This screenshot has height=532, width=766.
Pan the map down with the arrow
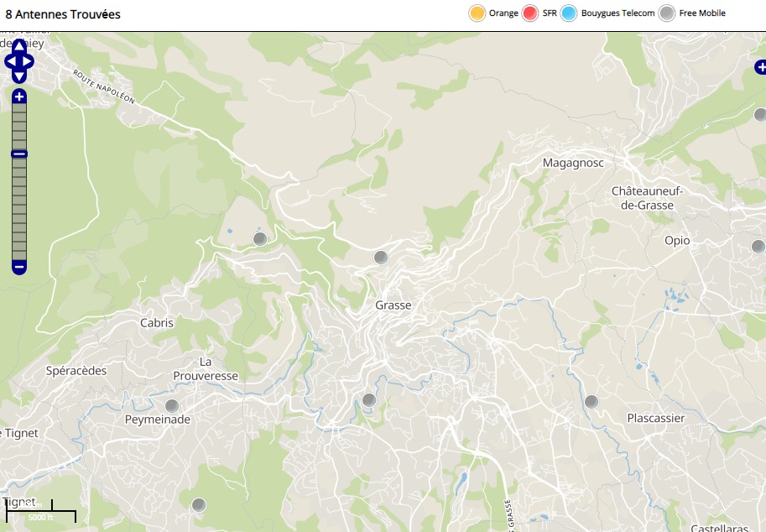[18, 76]
